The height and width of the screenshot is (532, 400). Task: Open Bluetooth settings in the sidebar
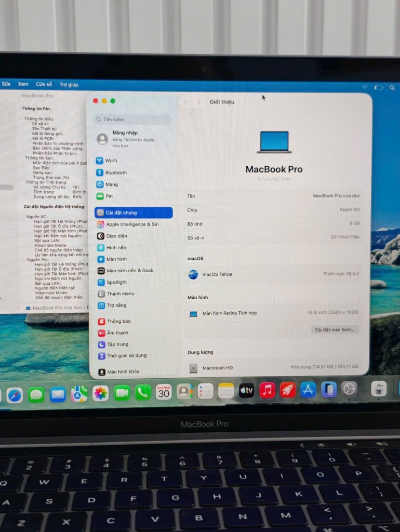point(112,172)
